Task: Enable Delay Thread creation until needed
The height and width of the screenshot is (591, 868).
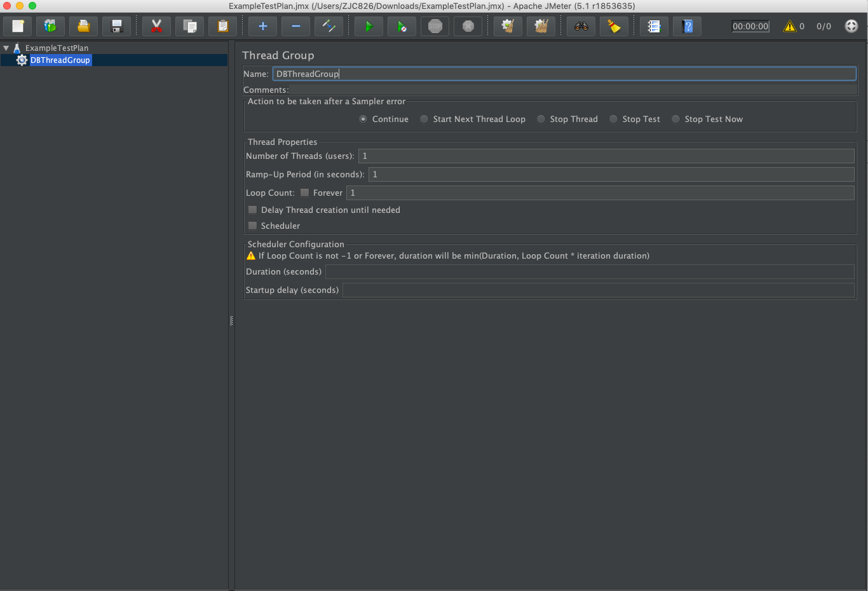Action: [x=252, y=210]
